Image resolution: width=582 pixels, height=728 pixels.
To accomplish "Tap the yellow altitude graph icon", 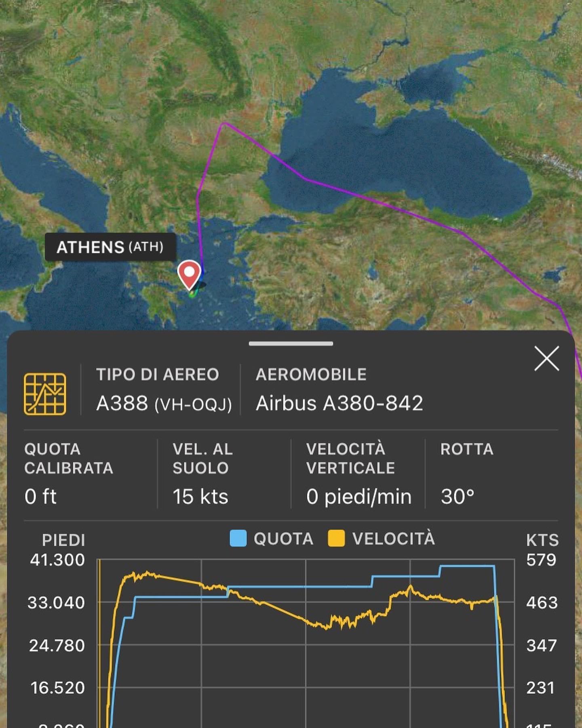I will pyautogui.click(x=45, y=394).
